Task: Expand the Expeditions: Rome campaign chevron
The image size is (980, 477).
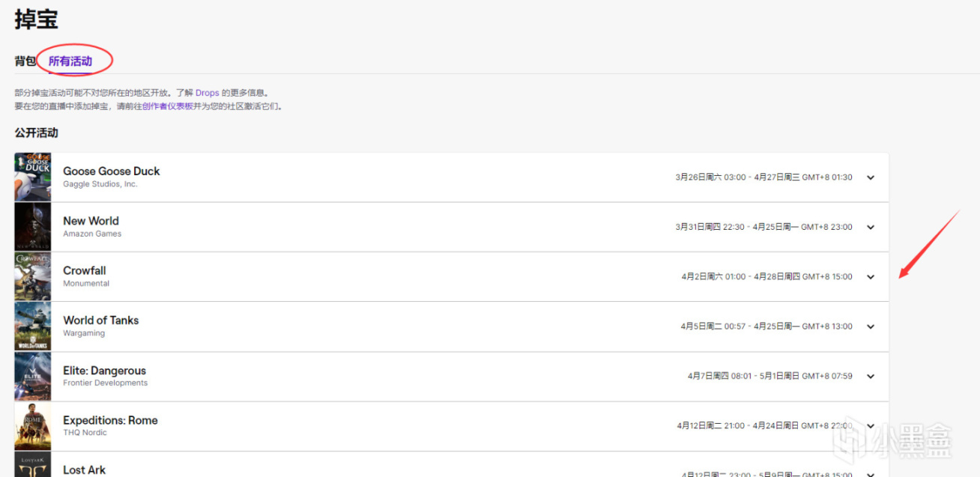Action: pyautogui.click(x=871, y=425)
